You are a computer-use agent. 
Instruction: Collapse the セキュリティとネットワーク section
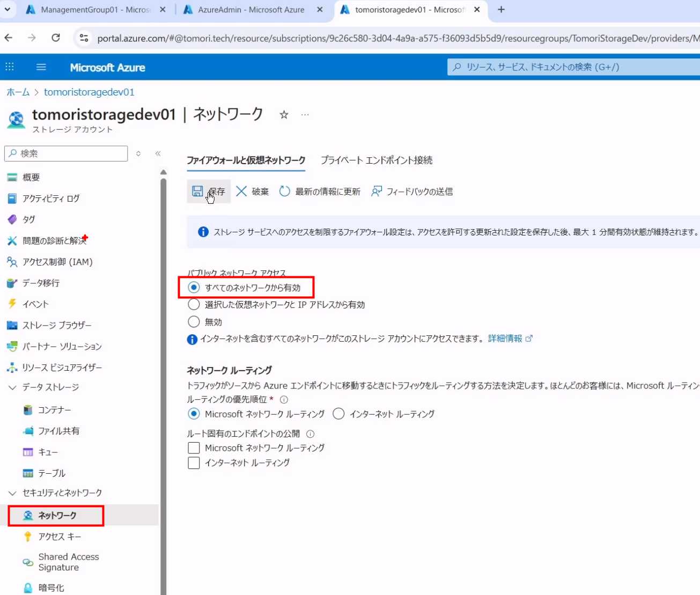point(12,493)
